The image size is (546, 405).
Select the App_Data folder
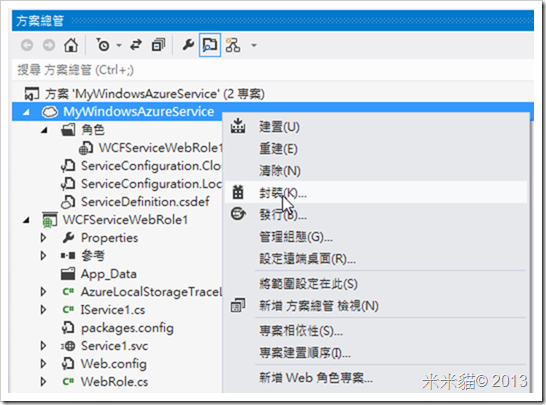(x=109, y=274)
